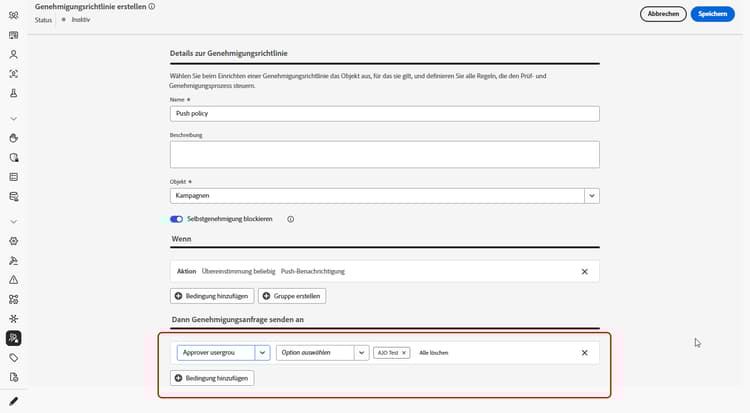Open the asterisk-shaped icon in sidebar
The width and height of the screenshot is (750, 413).
[x=13, y=319]
